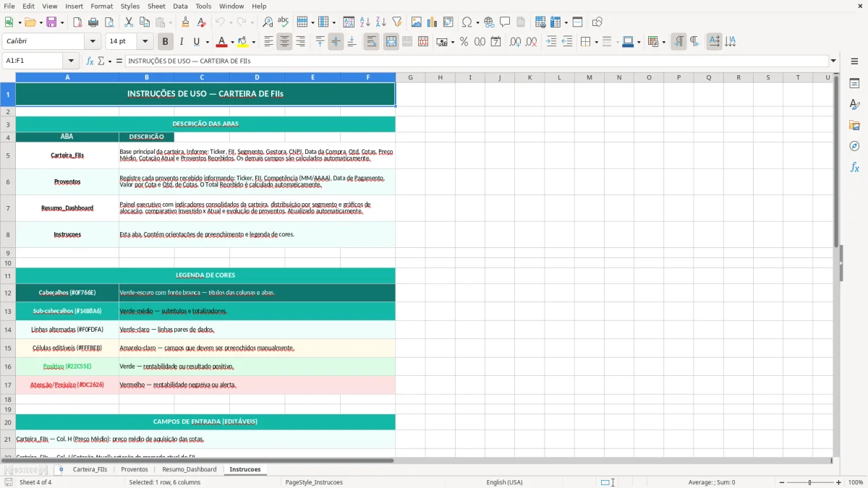Sort Descending with the Z-A icon
The image size is (868, 488).
[380, 22]
